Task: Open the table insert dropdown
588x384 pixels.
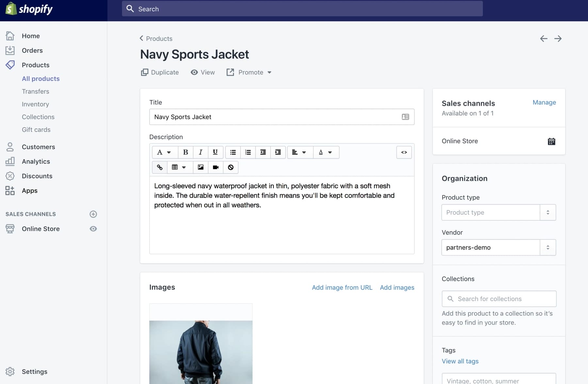Action: [x=179, y=167]
